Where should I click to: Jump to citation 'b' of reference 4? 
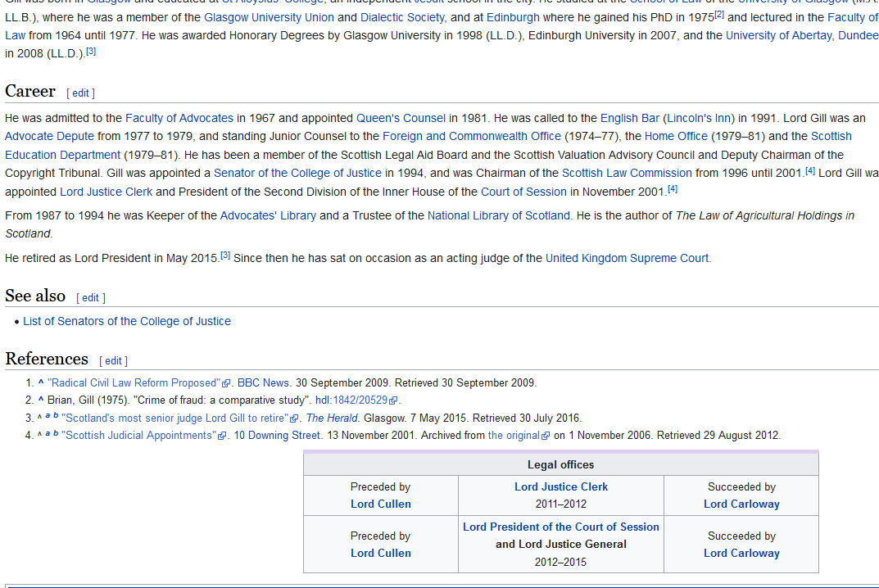pos(56,433)
